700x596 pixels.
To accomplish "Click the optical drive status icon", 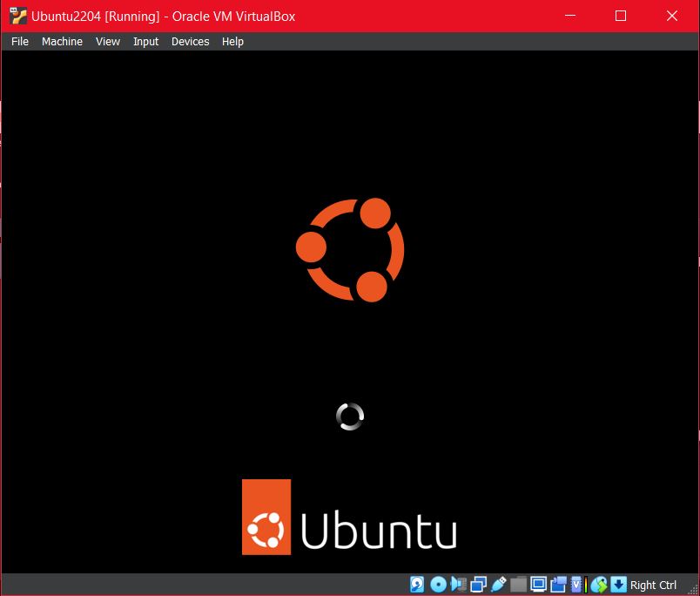I will (438, 585).
